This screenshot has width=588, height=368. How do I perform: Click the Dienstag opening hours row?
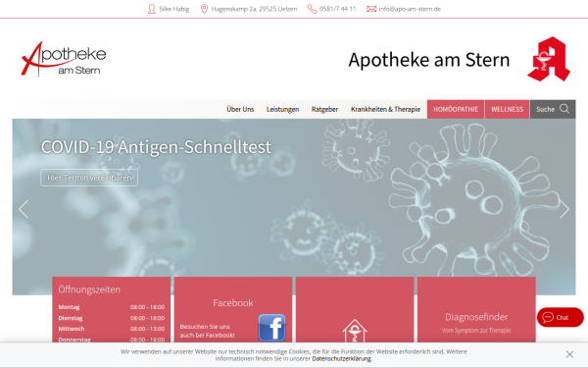pyautogui.click(x=112, y=318)
